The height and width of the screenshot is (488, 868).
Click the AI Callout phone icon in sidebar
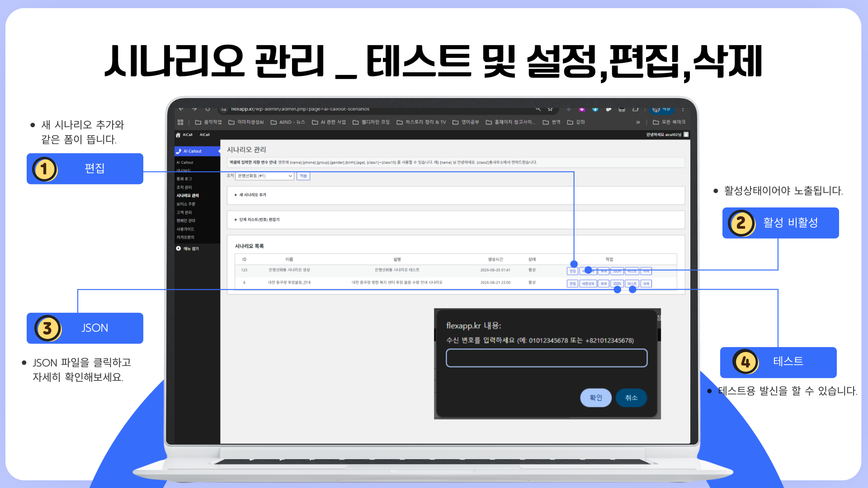179,151
